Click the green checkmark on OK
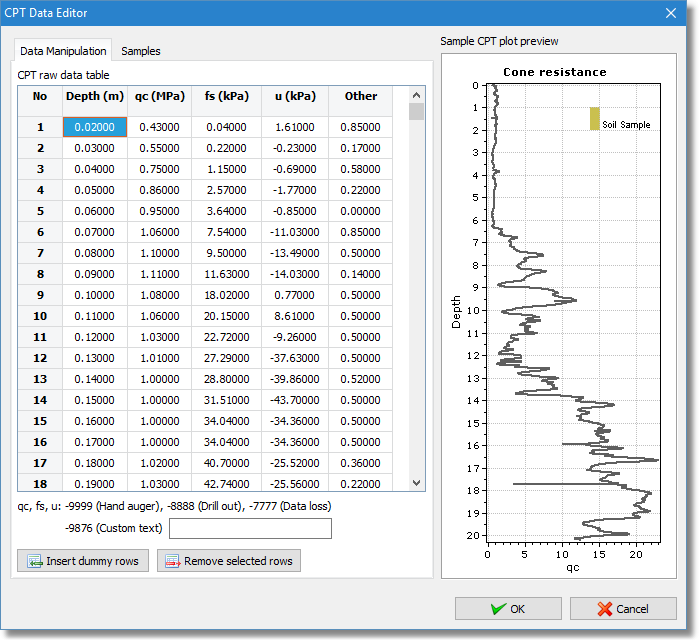699x642 pixels. tap(497, 609)
